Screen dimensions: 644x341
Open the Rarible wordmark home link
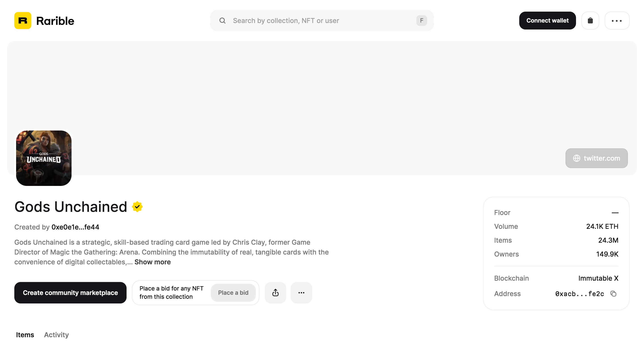pos(55,21)
